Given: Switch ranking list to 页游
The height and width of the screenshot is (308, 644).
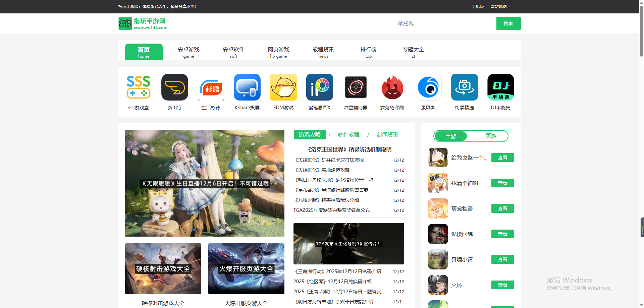Looking at the screenshot, I should coord(490,136).
